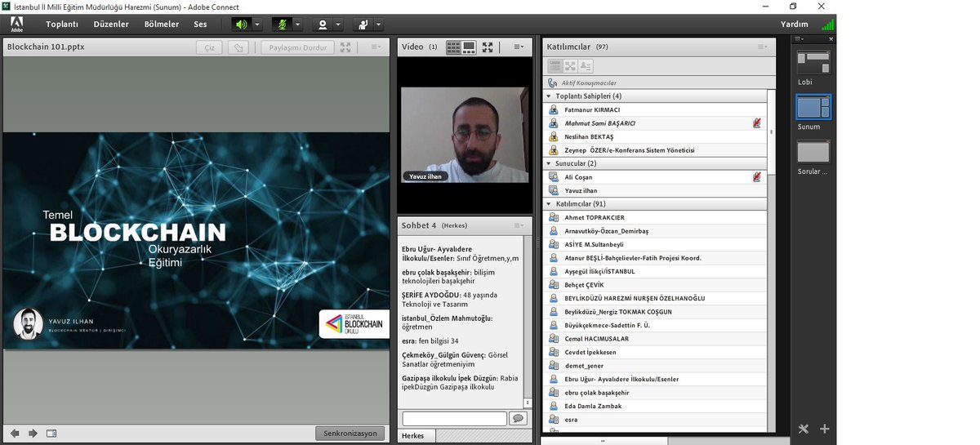This screenshot has height=445, width=980.
Task: Toggle the webcam button in the top bar
Action: [323, 24]
